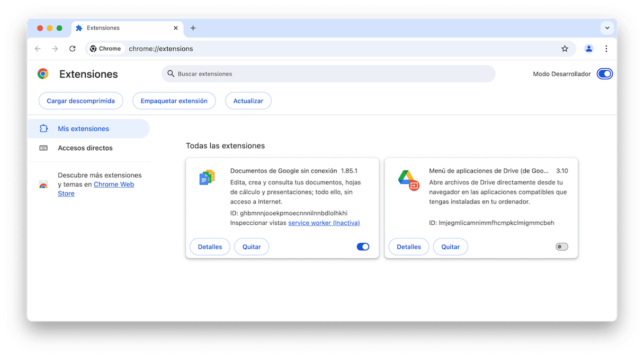The width and height of the screenshot is (644, 357).
Task: Click the Menú de aplicaciones de Drive title
Action: [489, 171]
